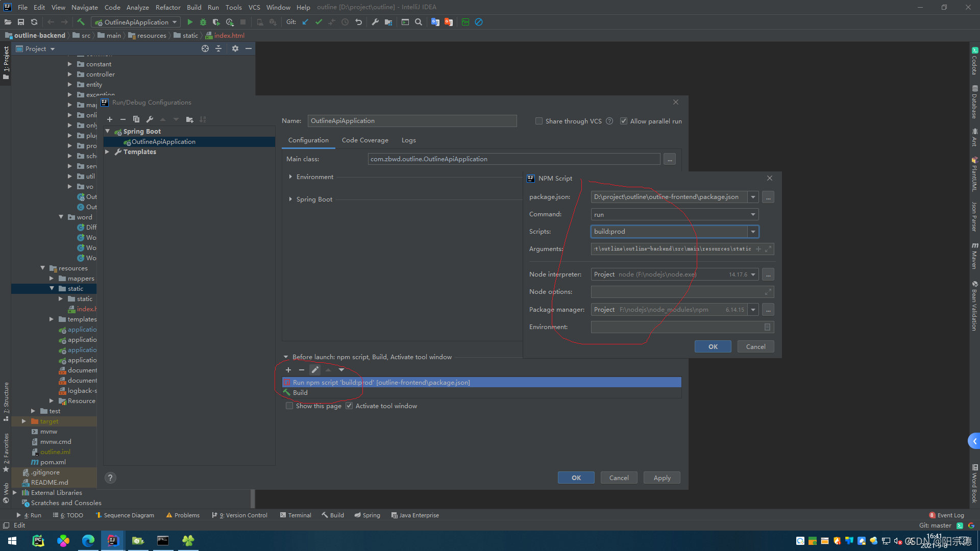This screenshot has width=980, height=551.
Task: Click the Node options input field
Action: tap(682, 292)
